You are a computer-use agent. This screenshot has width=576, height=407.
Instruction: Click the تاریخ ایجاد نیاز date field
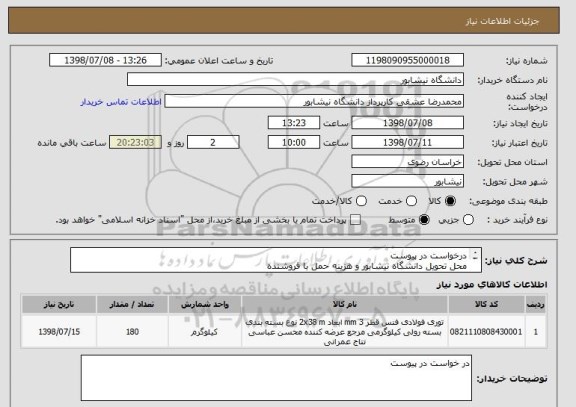tap(407, 123)
